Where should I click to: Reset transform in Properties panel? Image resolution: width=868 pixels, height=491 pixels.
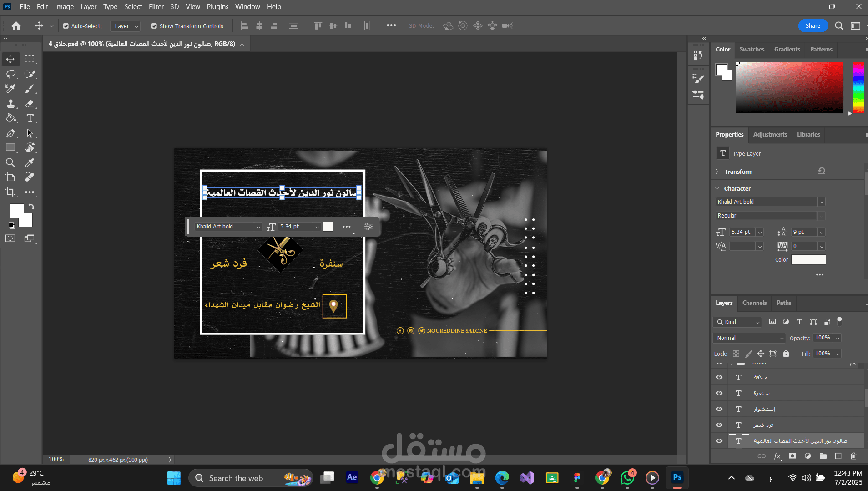coord(822,171)
